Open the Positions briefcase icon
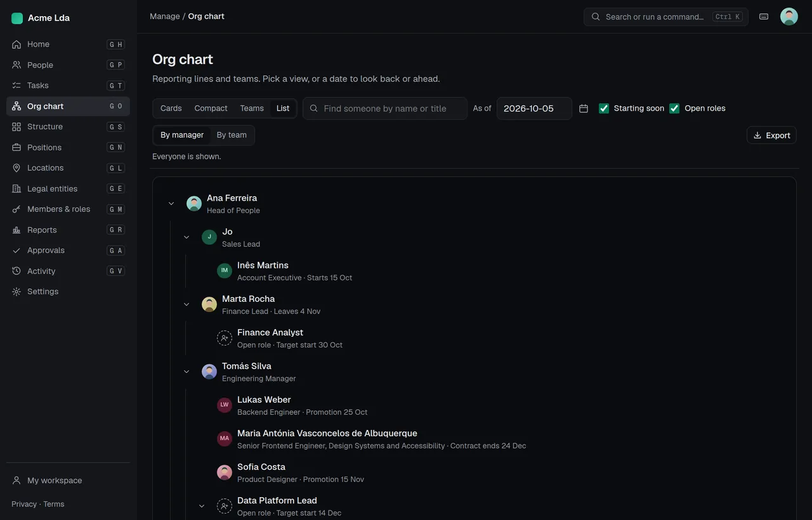Viewport: 812px width, 520px height. click(16, 147)
